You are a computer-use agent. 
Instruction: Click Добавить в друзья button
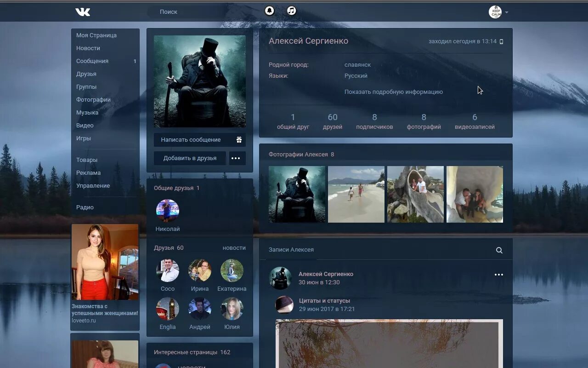[190, 158]
